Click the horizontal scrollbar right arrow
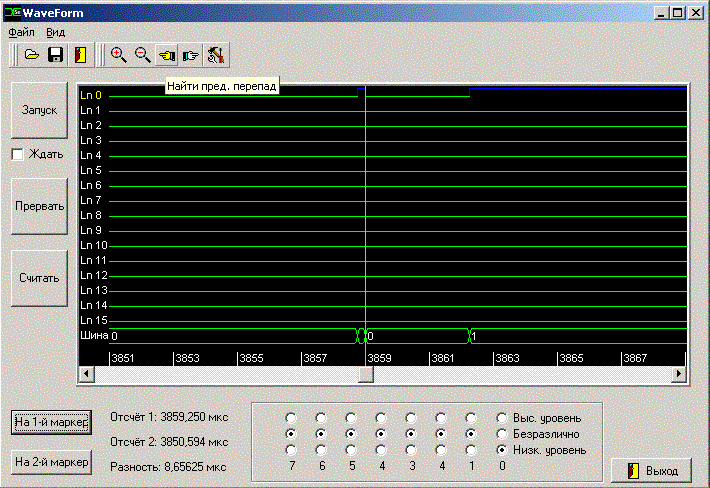 pos(679,373)
